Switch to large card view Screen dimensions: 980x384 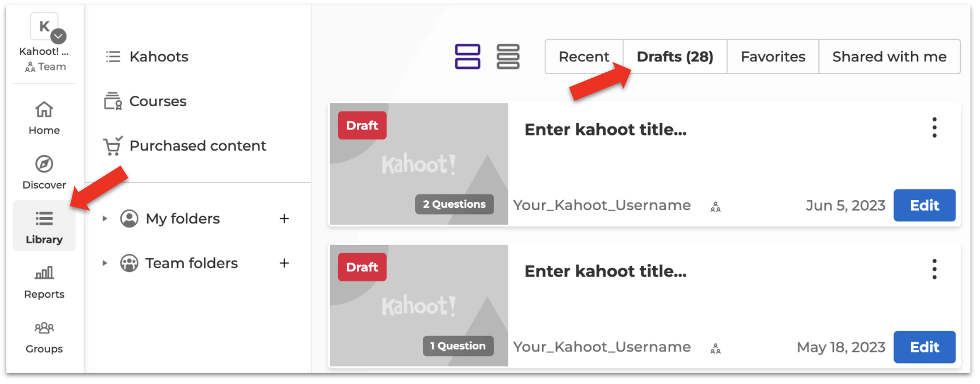coord(468,57)
